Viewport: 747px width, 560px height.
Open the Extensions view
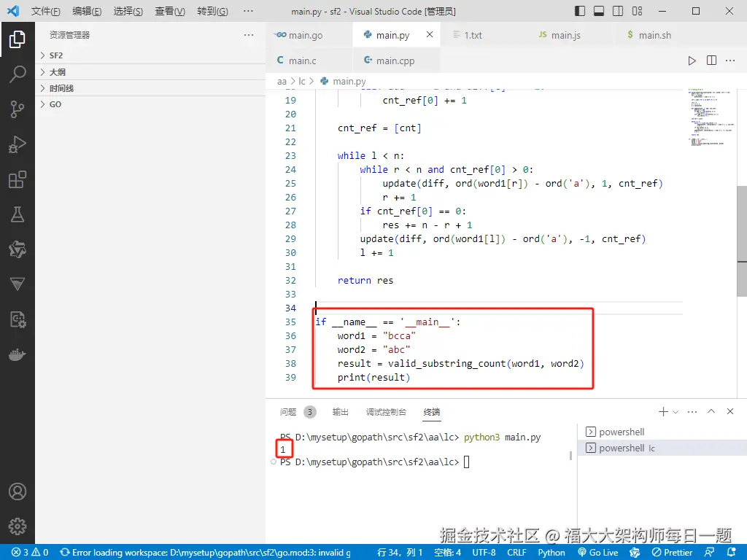[x=18, y=179]
